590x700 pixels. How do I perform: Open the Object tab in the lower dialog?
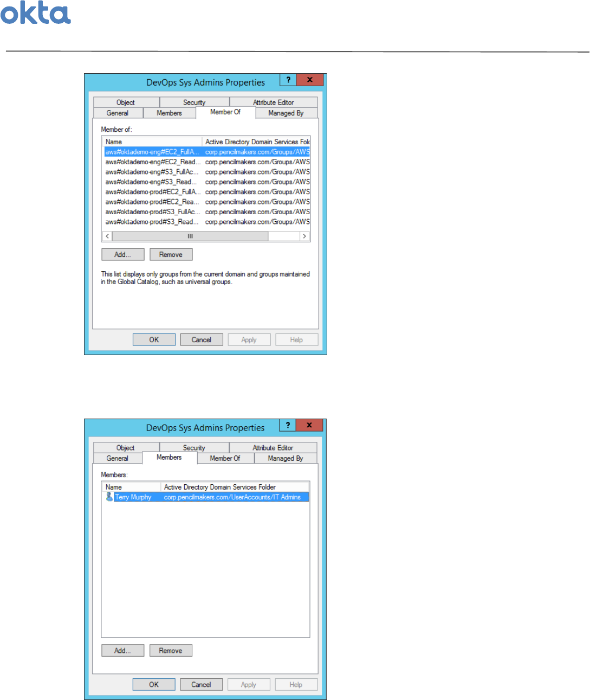[126, 447]
